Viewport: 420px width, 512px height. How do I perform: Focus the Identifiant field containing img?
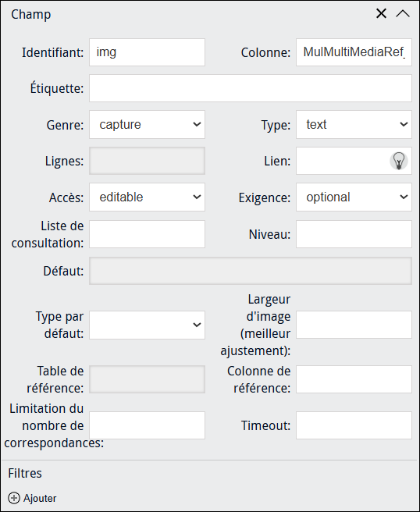[x=147, y=52]
